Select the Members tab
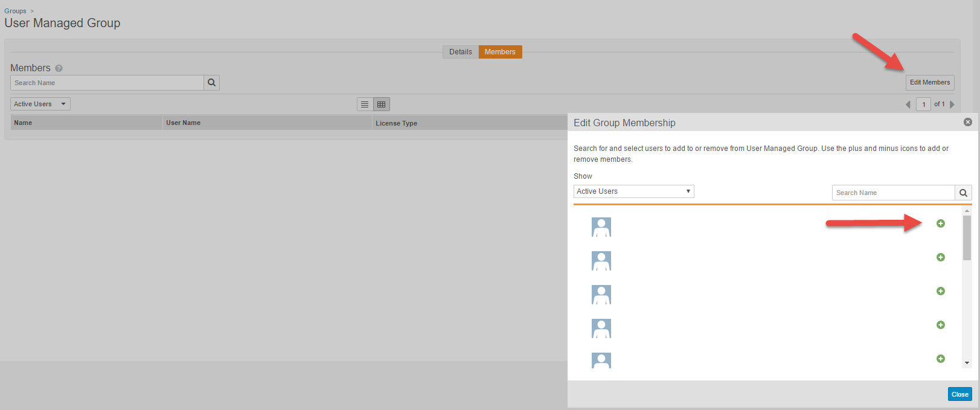Viewport: 980px width, 410px height. pos(500,52)
